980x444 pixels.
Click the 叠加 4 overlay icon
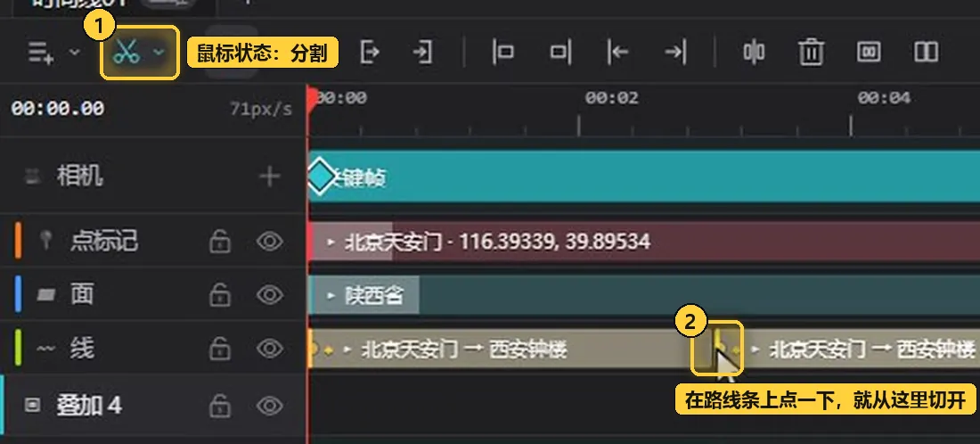click(x=32, y=406)
